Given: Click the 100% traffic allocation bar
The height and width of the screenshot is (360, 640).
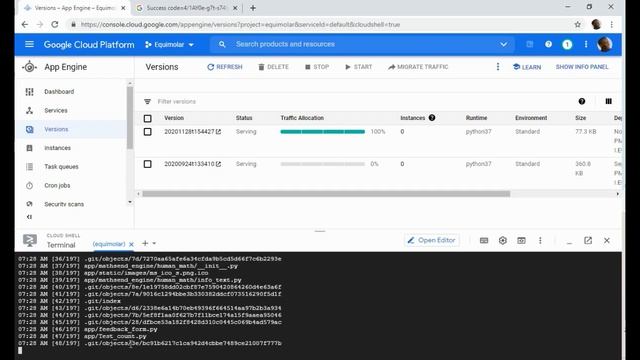Looking at the screenshot, I should coord(322,131).
